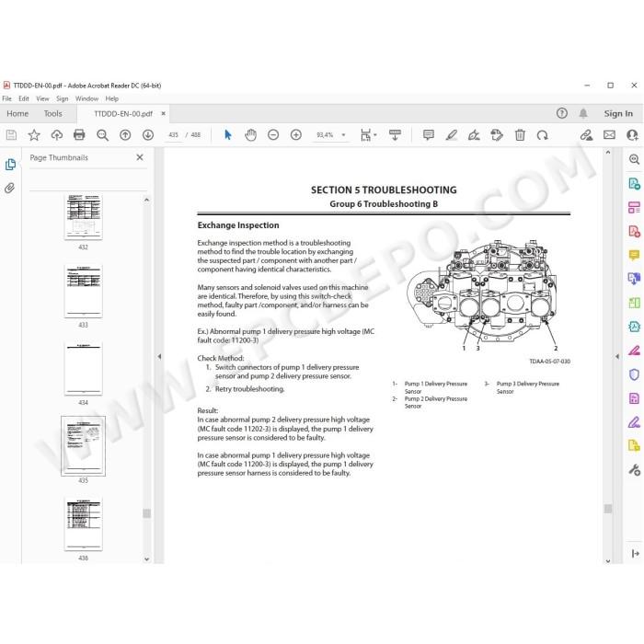This screenshot has height=644, width=644.
Task: Click the stamp tool icon
Action: pyautogui.click(x=497, y=134)
